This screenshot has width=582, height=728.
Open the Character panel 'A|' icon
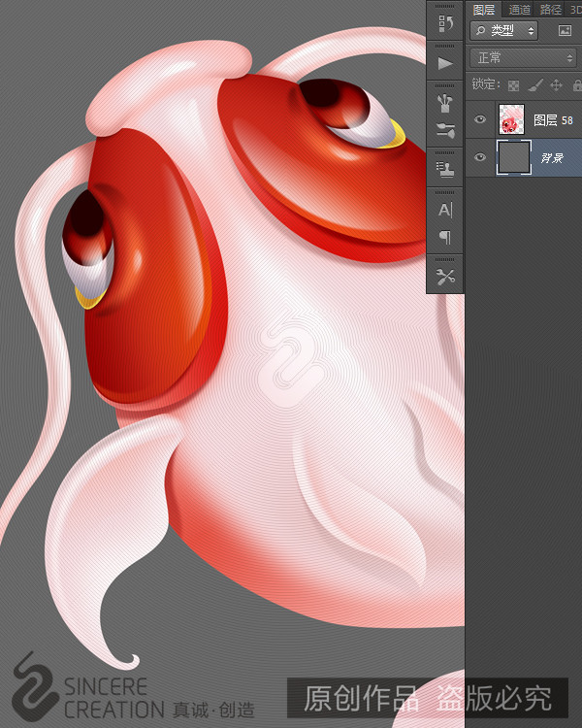coord(445,211)
